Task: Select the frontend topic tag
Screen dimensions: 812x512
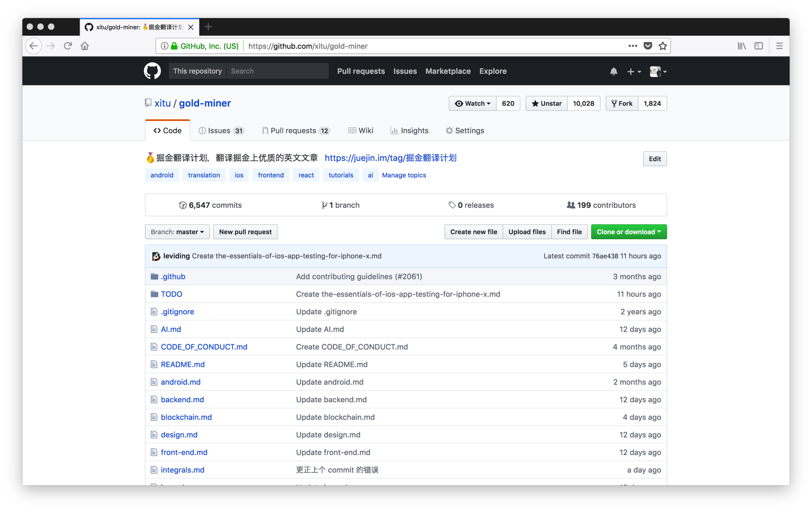Action: [x=270, y=175]
